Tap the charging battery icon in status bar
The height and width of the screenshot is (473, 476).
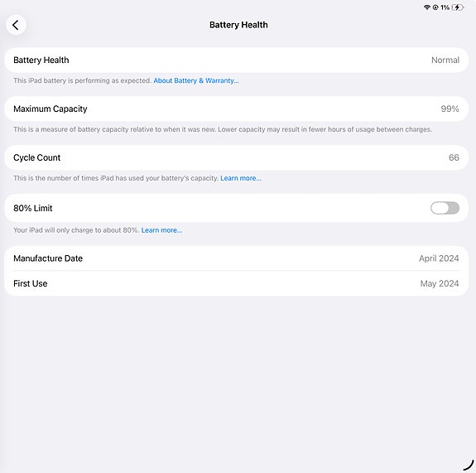click(458, 7)
